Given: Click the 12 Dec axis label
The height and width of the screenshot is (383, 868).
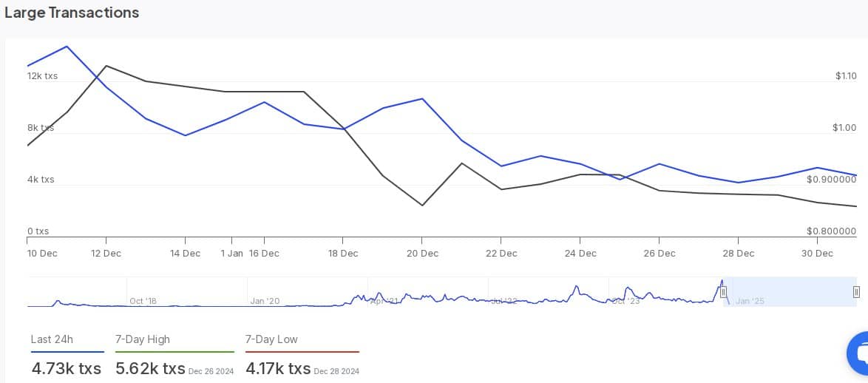Looking at the screenshot, I should [x=106, y=253].
